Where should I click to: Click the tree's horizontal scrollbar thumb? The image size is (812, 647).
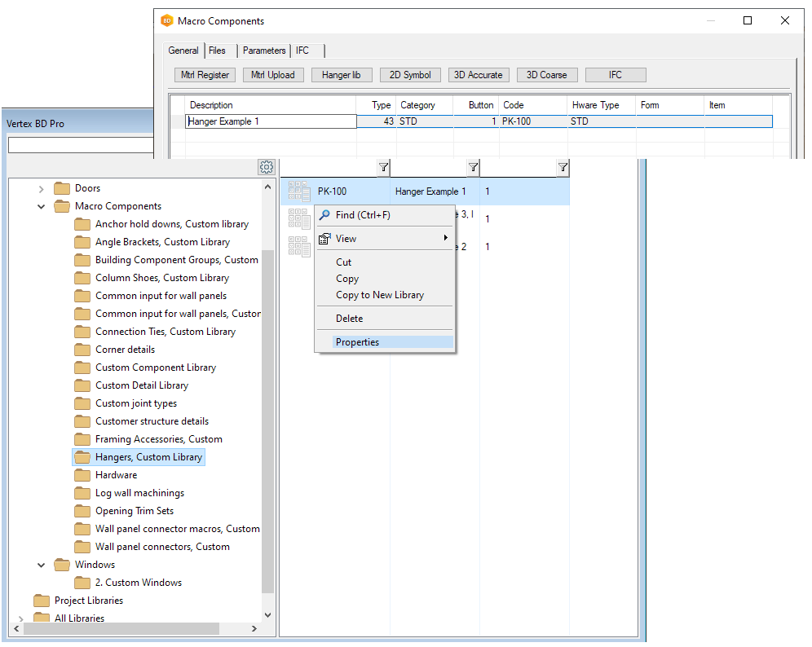coord(122,629)
